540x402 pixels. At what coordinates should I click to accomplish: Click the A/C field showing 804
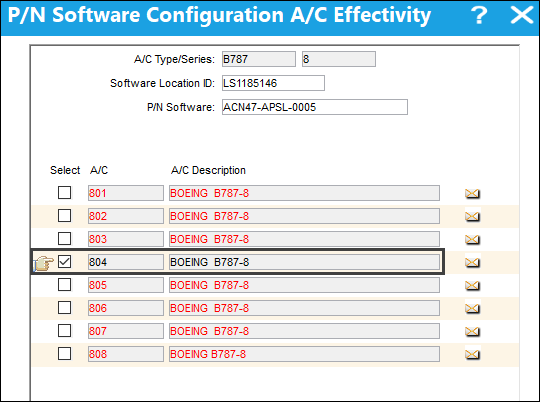coord(126,262)
